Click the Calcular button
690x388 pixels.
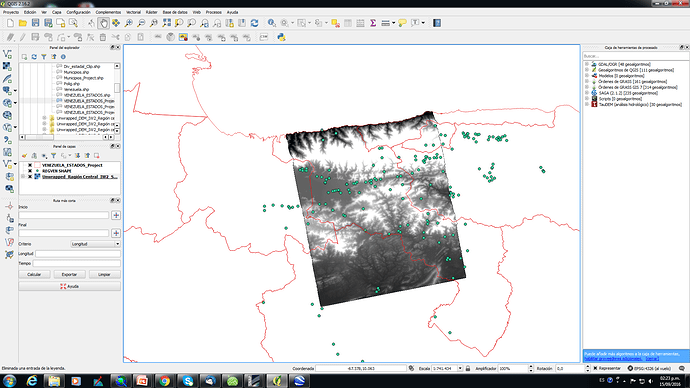[x=34, y=275]
